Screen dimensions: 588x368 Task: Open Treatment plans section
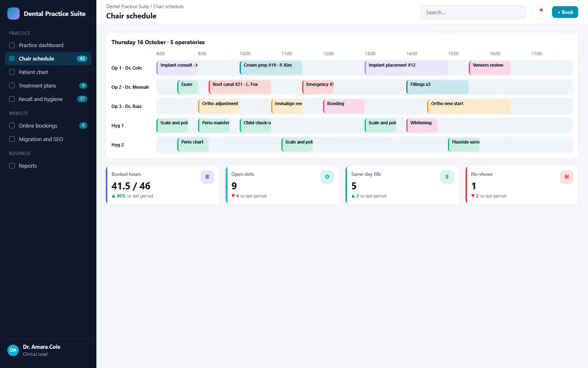[x=48, y=85]
